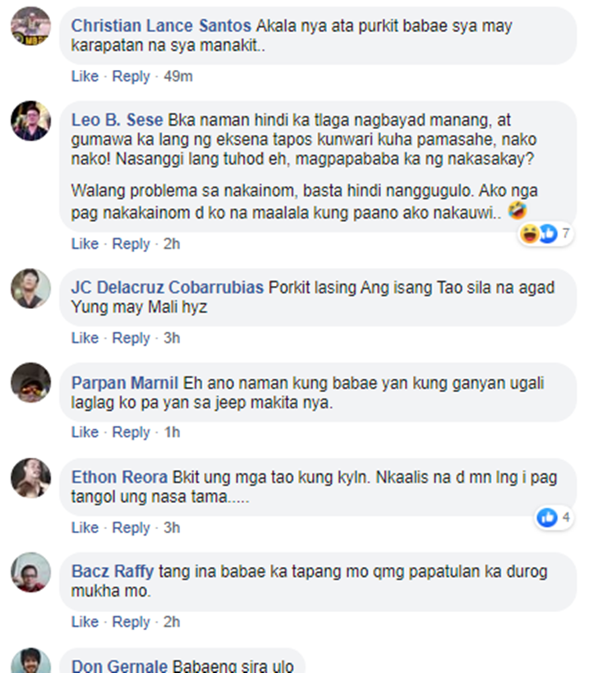Viewport: 616px width, 673px height.
Task: View reactions on Leo B. Sese comment
Action: coord(545,234)
